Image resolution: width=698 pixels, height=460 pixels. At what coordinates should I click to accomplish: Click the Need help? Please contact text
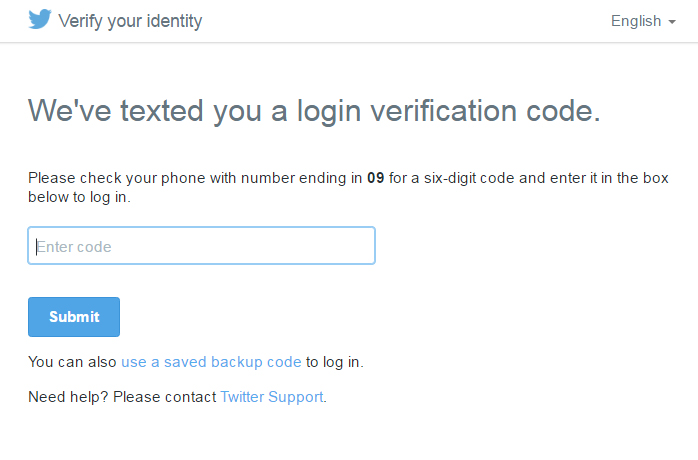[x=122, y=397]
